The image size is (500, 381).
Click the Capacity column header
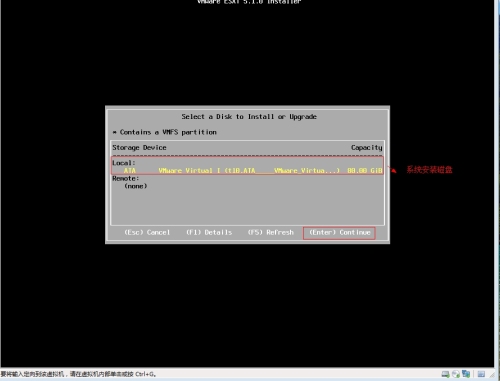point(366,147)
